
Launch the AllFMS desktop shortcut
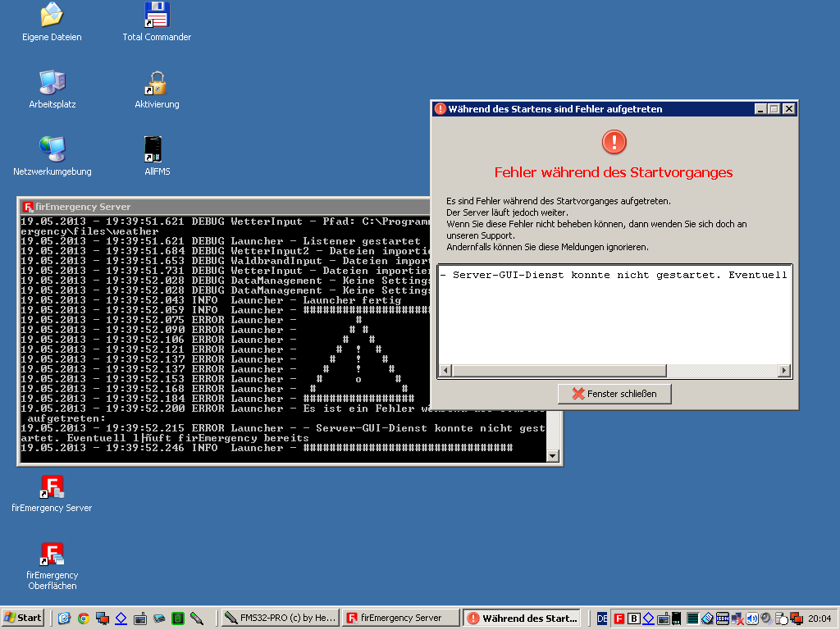(x=157, y=149)
